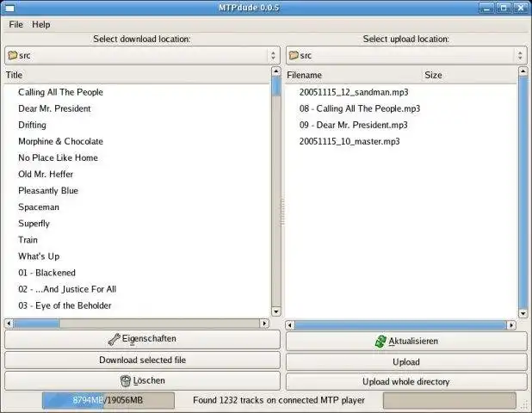532x413 pixels.
Task: Click track list horizontal scroll left arrow
Action: 9,324
